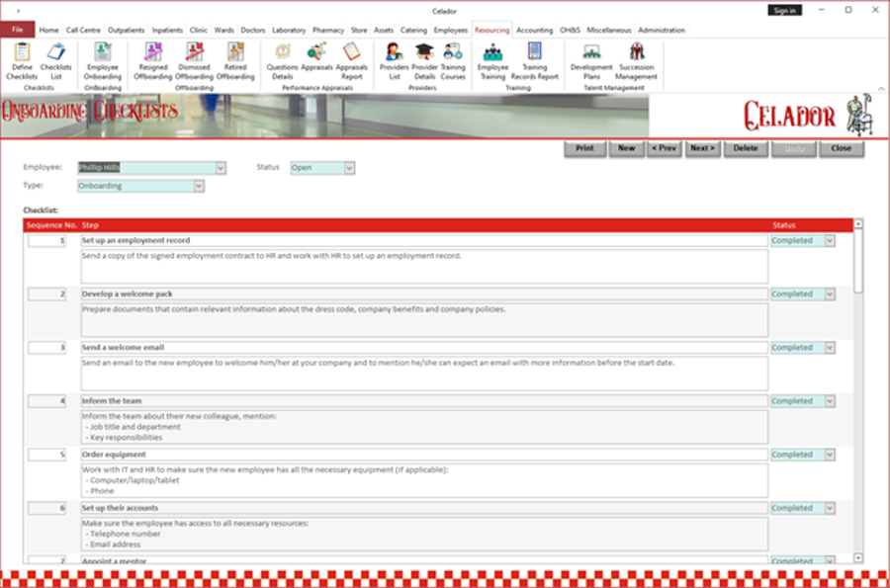Open status dropdown for step 1
Screen dimensions: 890x588
pos(829,240)
